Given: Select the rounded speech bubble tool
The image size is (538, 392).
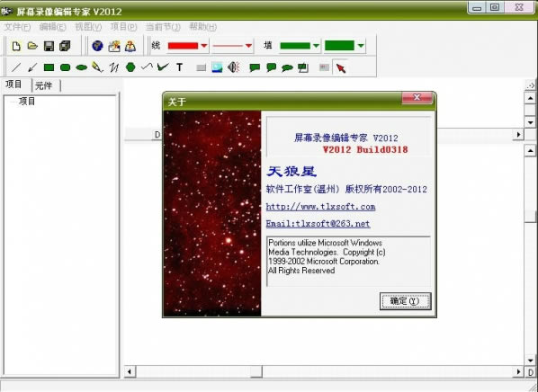Looking at the screenshot, I should 271,67.
